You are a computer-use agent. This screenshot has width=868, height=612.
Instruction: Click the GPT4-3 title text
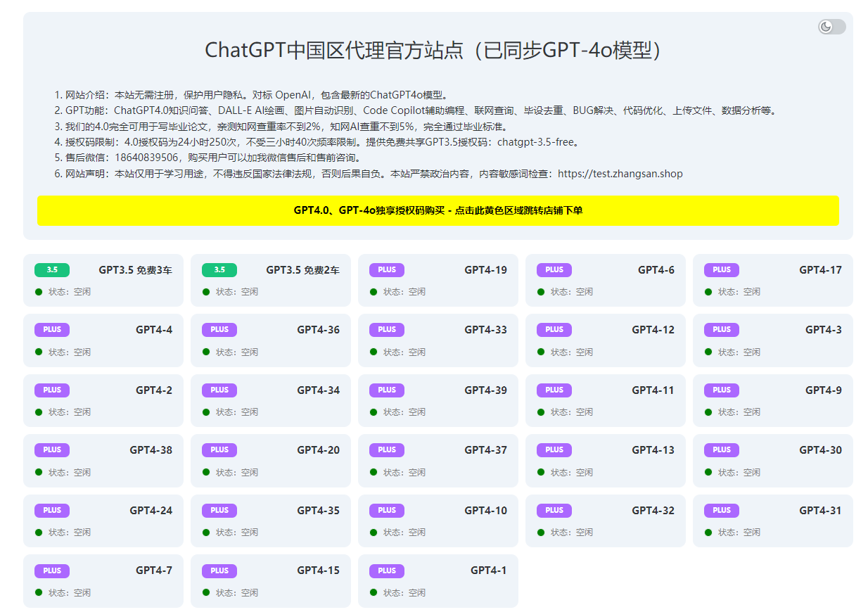point(824,329)
